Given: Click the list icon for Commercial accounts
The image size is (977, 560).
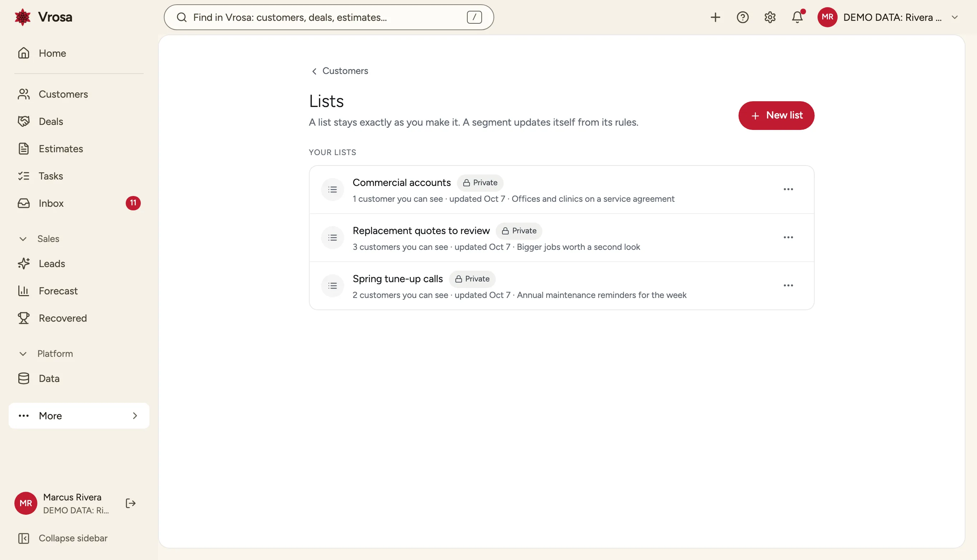Looking at the screenshot, I should [333, 190].
